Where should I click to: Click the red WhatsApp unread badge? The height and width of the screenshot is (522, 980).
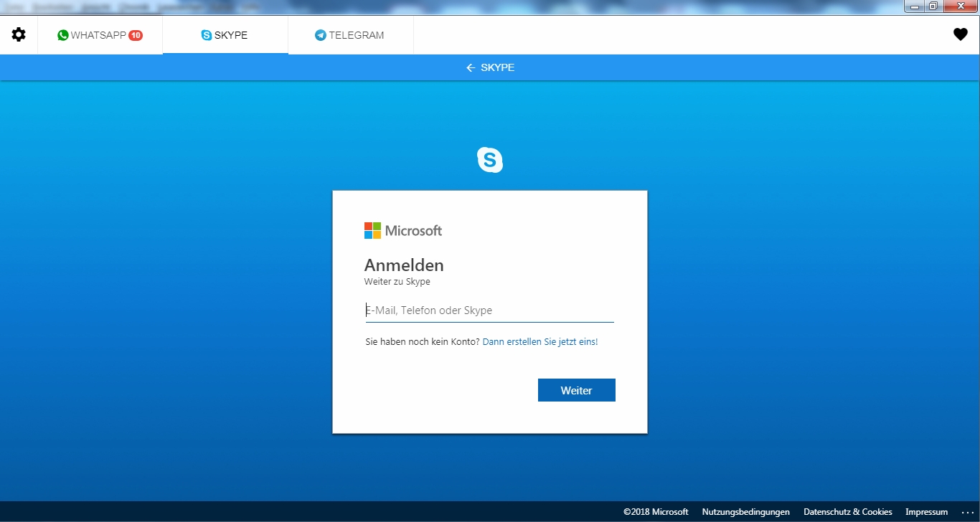(x=136, y=35)
